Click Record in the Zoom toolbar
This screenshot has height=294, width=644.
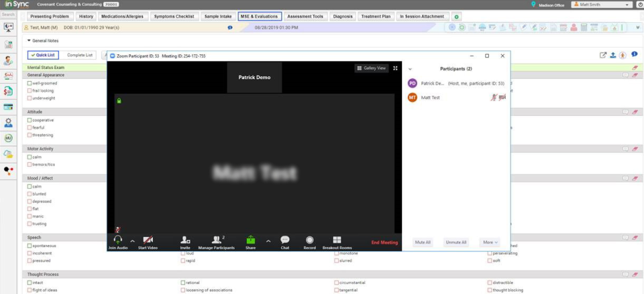coord(310,242)
